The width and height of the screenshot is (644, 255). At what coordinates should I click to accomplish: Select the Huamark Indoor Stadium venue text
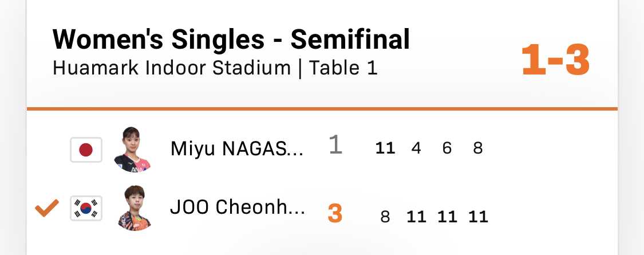(172, 68)
